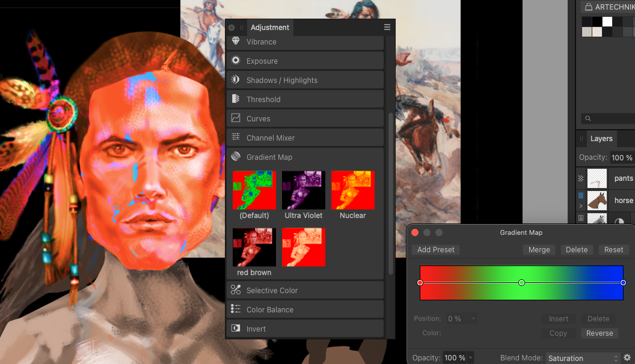This screenshot has height=364, width=635.
Task: Click the Gradient Map striped circle icon
Action: pyautogui.click(x=236, y=157)
